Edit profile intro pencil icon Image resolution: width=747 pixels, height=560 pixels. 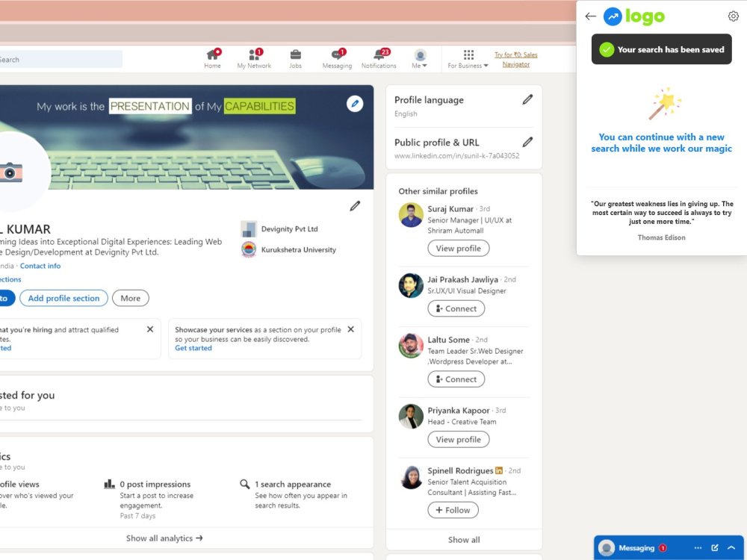[x=355, y=206]
